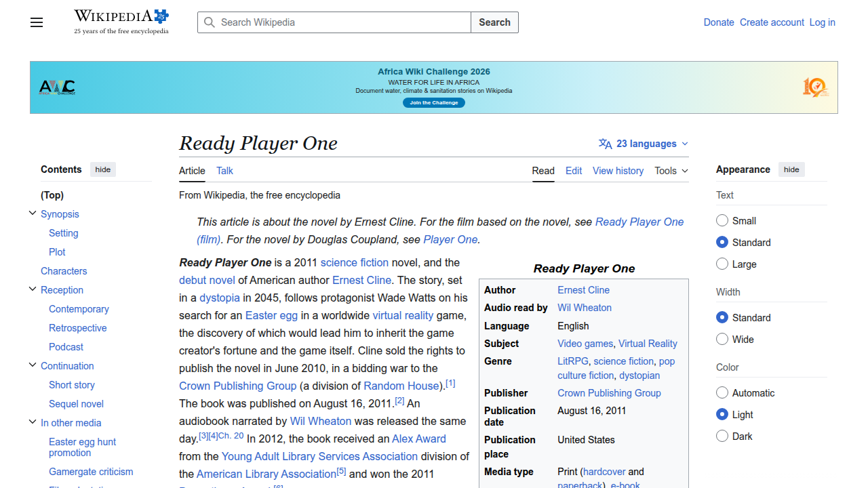The width and height of the screenshot is (868, 488).
Task: Hide the Appearance panel
Action: pos(791,169)
